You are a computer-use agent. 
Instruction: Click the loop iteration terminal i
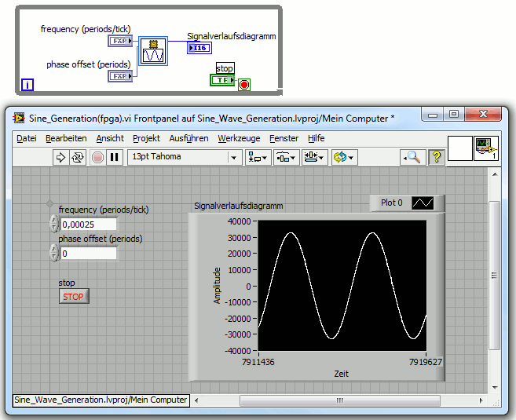(27, 85)
